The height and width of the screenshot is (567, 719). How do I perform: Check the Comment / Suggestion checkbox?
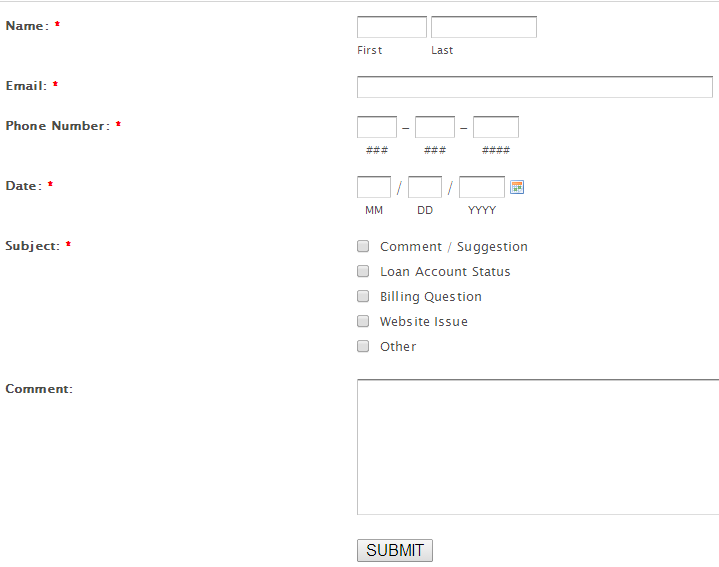pyautogui.click(x=363, y=246)
